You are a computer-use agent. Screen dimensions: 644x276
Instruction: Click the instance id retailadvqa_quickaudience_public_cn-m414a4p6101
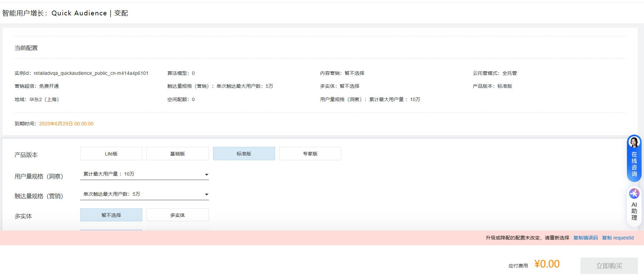[x=91, y=73]
